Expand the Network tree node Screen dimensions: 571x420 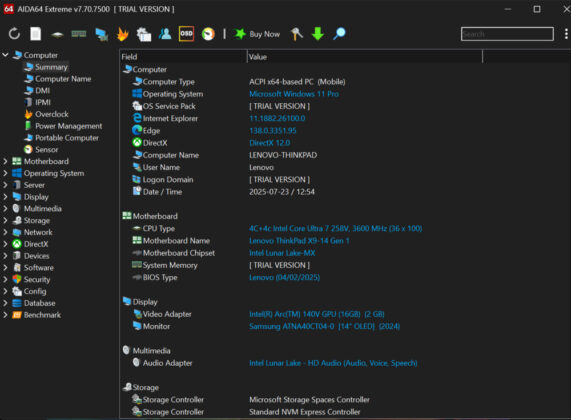5,232
